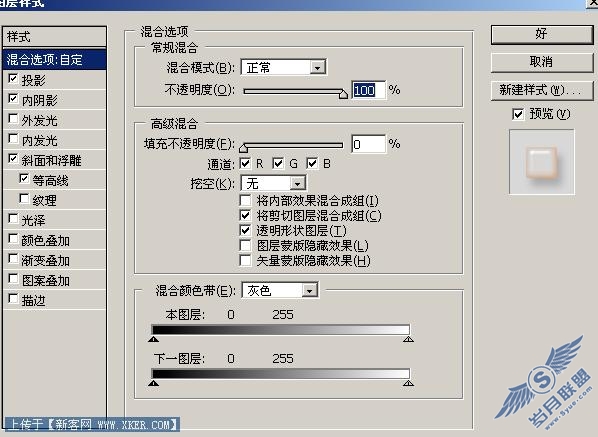Screen dimensions: 598x437
Task: Uncheck 将剪切图层混合成组 option
Action: (x=245, y=215)
